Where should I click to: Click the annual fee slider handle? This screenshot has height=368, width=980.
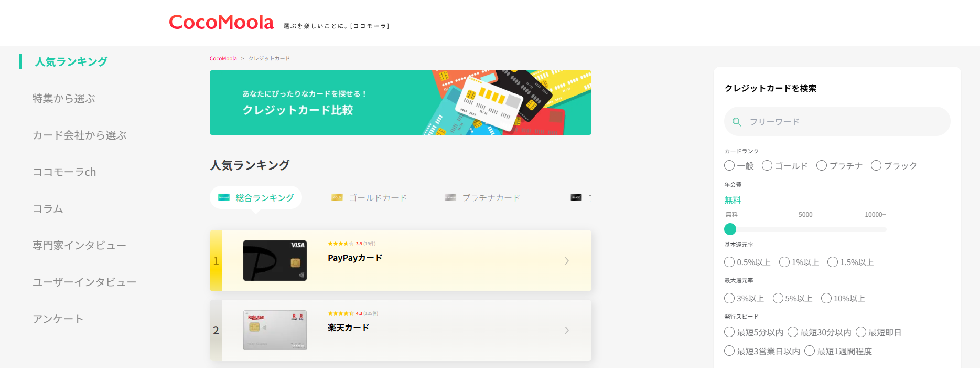[730, 229]
